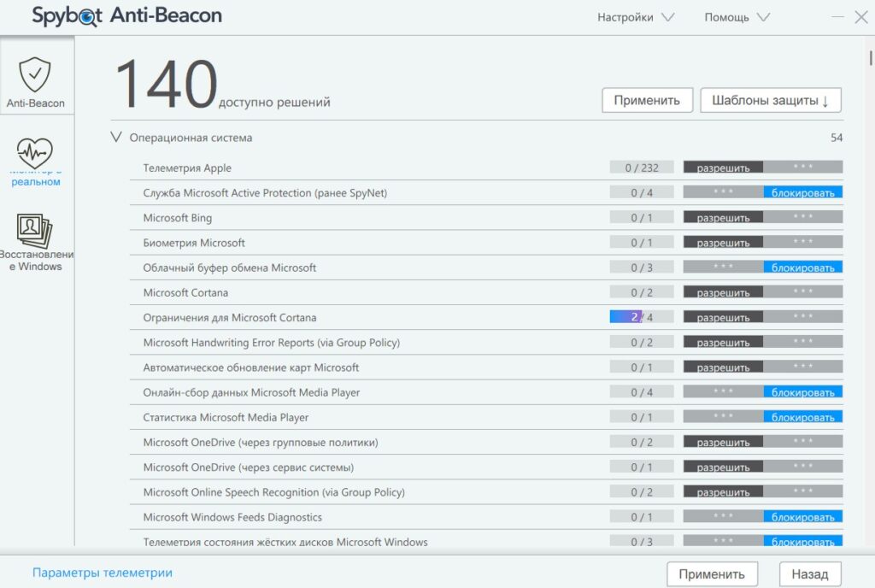
Task: Select the Телеметрия Apple row label
Action: coord(187,168)
